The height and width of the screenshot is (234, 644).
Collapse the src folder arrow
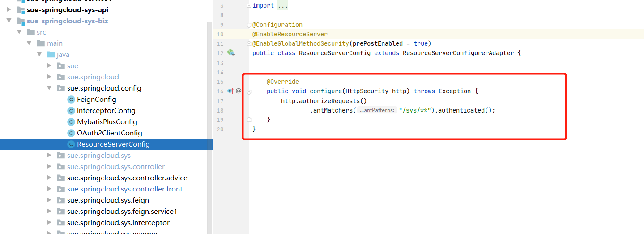tap(19, 32)
